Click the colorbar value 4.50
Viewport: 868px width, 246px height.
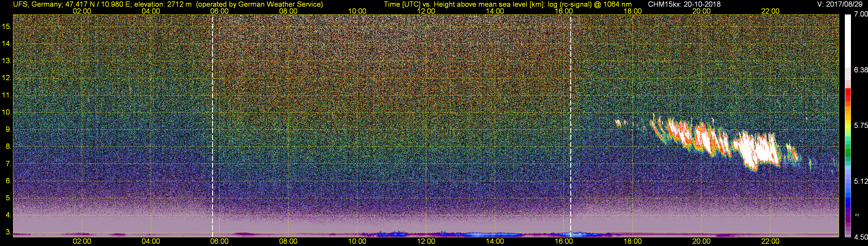coord(861,237)
